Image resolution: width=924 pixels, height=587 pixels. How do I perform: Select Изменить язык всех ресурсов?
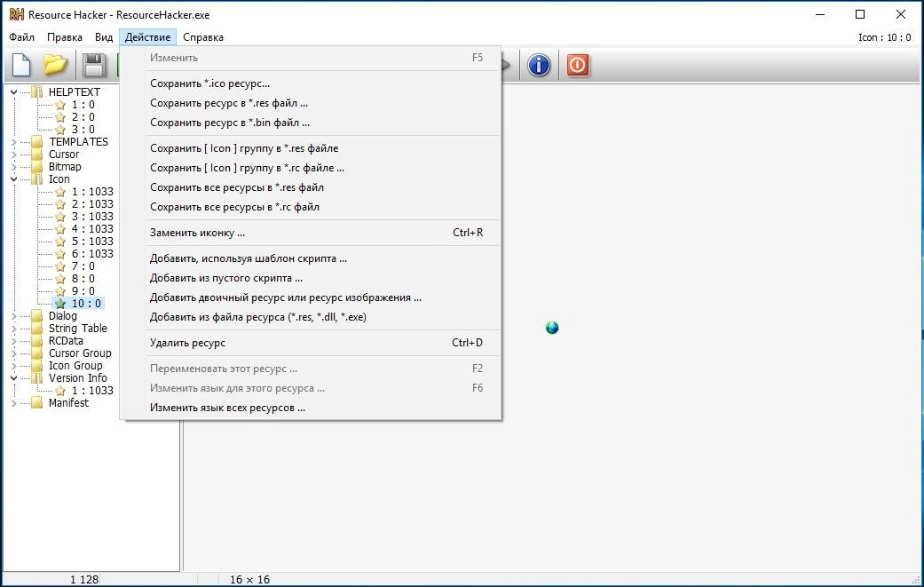311,408
